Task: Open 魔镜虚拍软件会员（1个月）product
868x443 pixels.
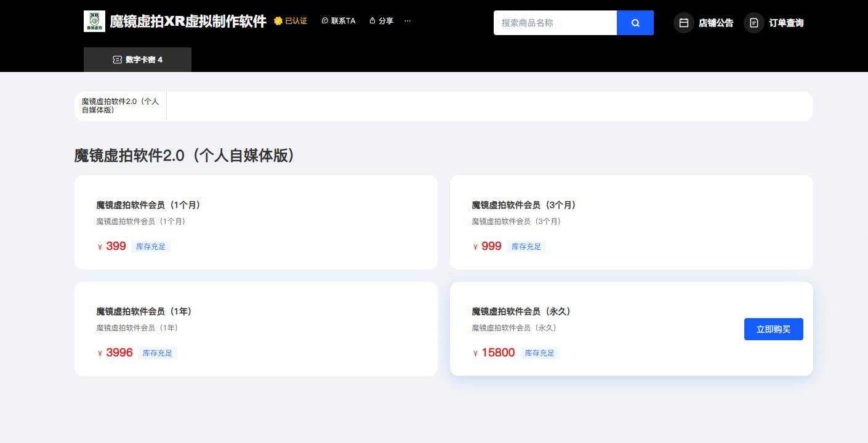Action: (x=255, y=222)
